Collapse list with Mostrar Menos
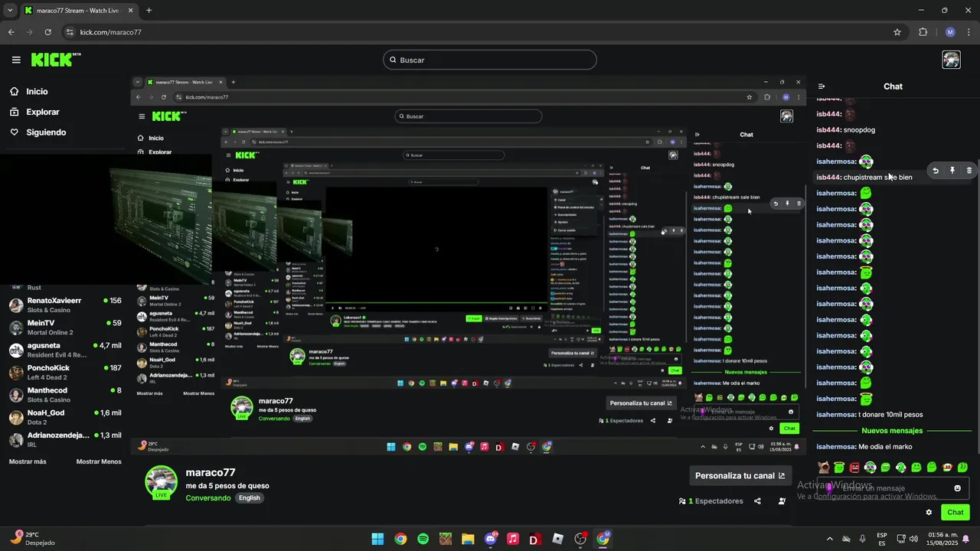This screenshot has height=551, width=980. coord(99,461)
